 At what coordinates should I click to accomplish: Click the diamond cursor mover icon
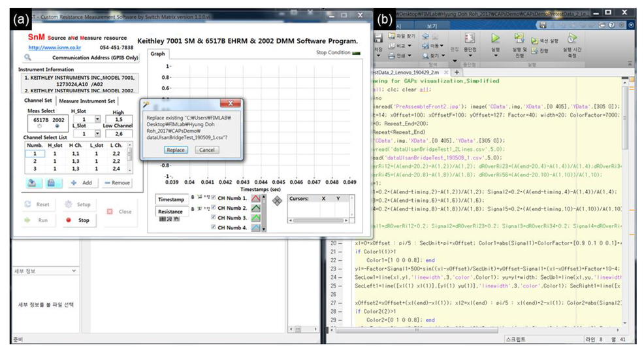click(x=277, y=201)
